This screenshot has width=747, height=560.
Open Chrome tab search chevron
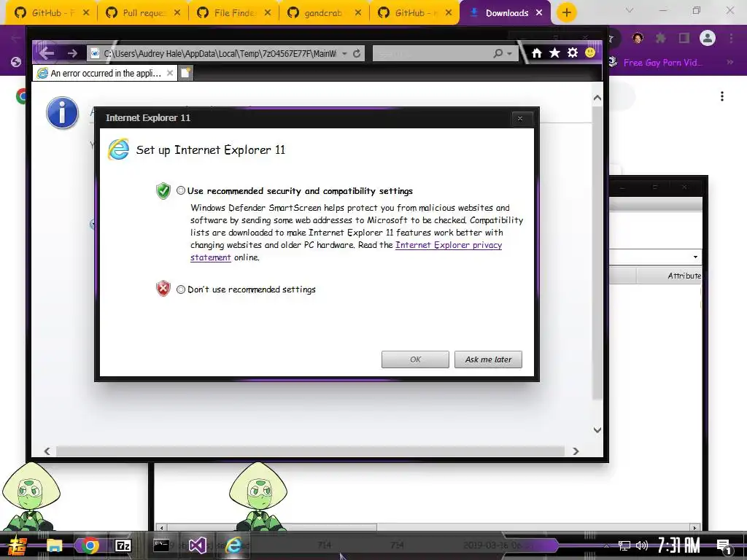point(630,10)
